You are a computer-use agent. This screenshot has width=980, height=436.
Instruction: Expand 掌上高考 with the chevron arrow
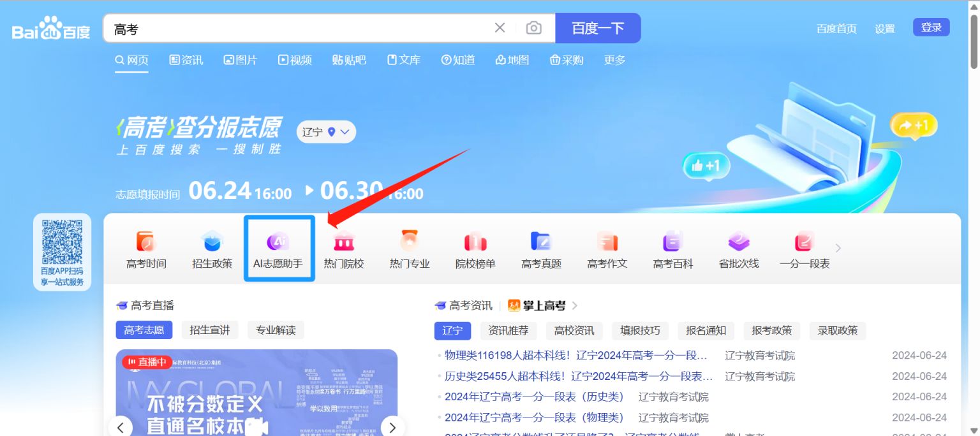click(575, 305)
